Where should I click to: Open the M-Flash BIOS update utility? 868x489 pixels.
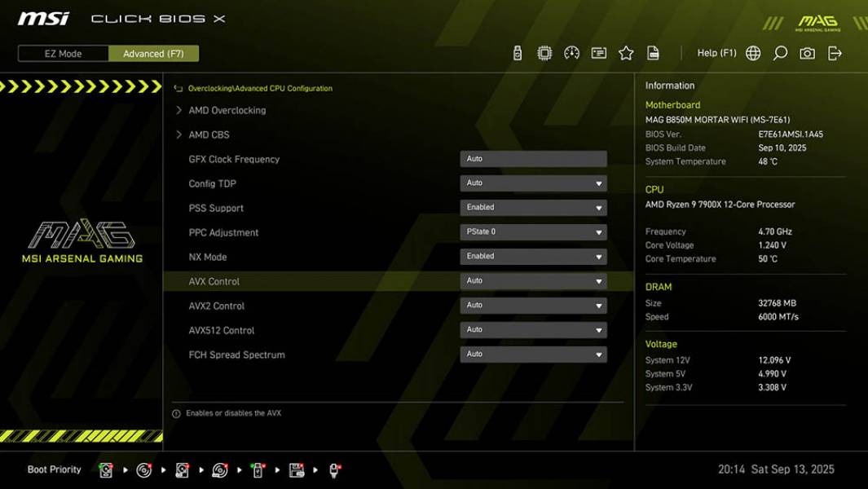516,51
